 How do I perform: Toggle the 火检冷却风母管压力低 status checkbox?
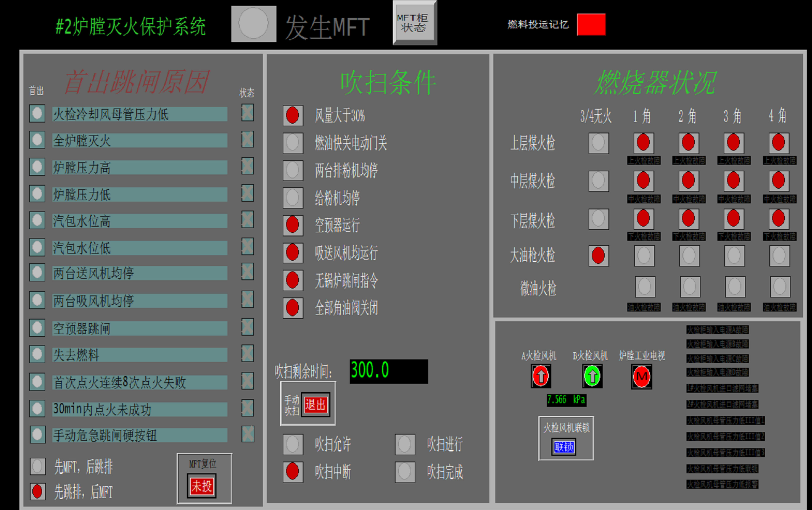click(x=247, y=112)
